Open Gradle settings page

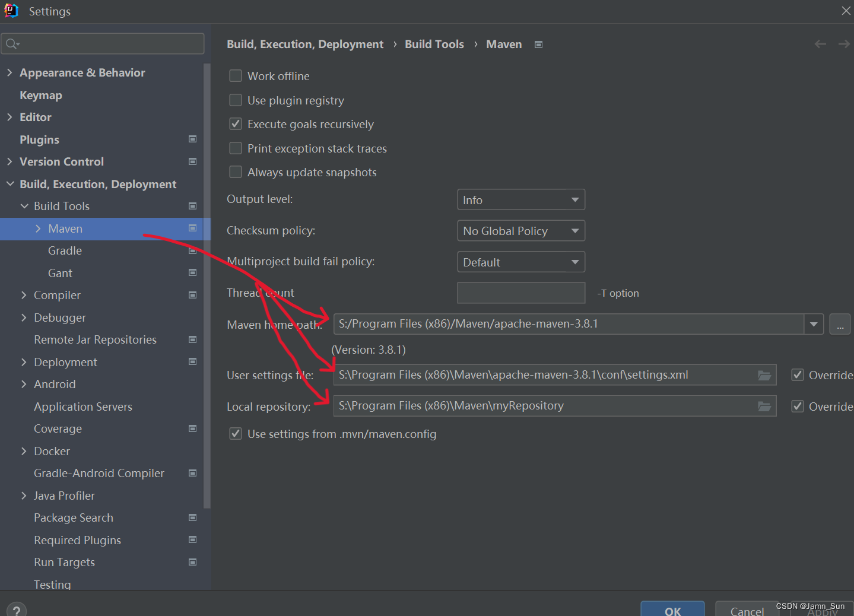click(65, 250)
